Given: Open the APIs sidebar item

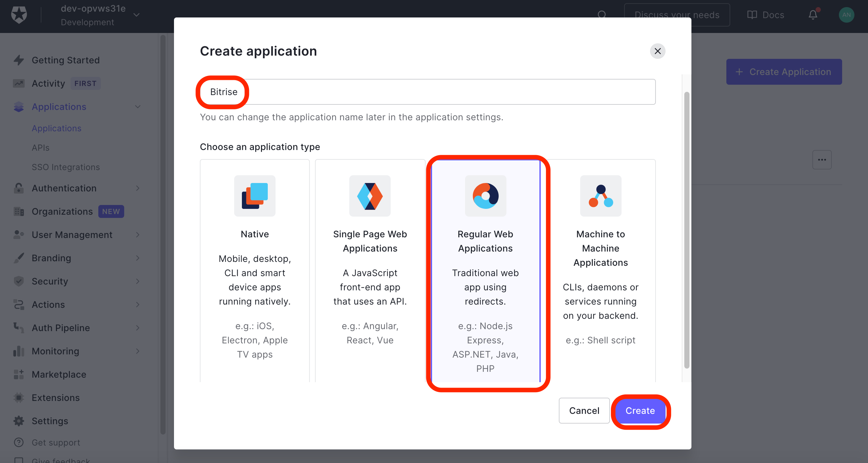Looking at the screenshot, I should pos(40,147).
